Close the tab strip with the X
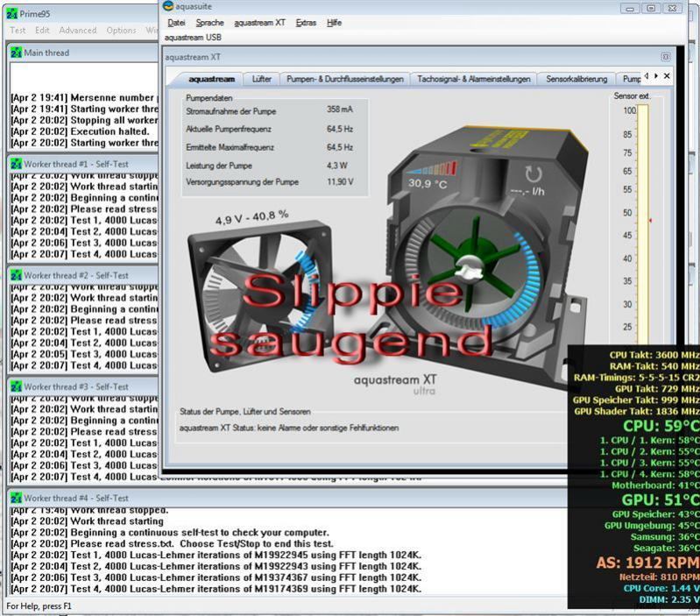 [667, 76]
